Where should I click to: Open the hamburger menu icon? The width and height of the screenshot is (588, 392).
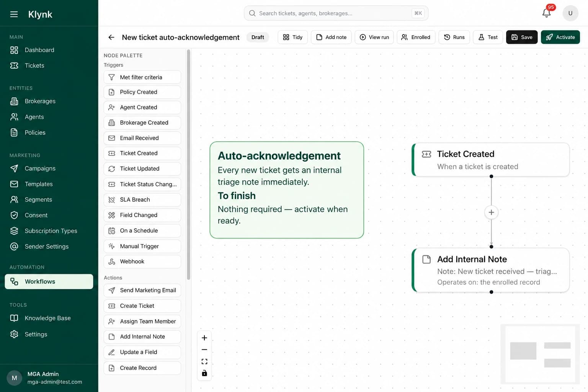pyautogui.click(x=14, y=14)
